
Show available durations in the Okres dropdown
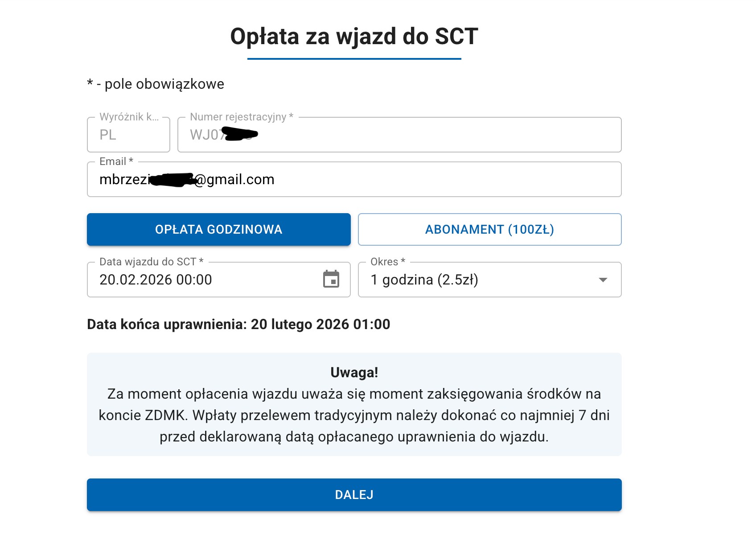coord(603,280)
